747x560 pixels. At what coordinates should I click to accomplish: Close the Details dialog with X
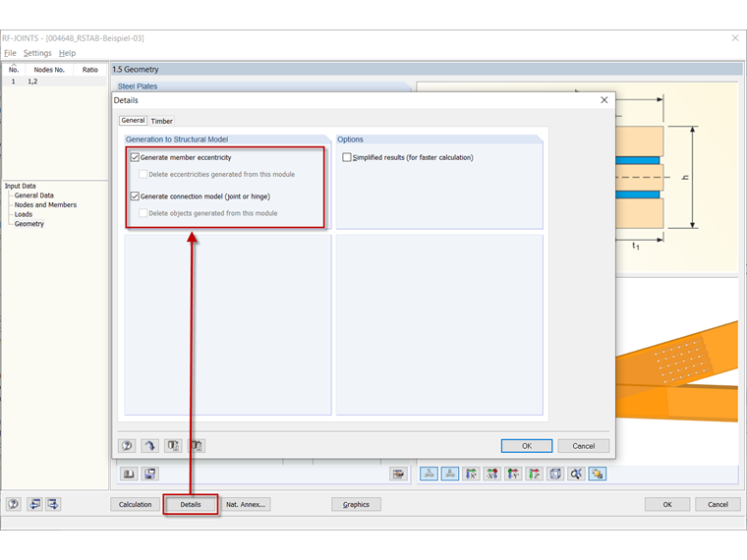(x=604, y=100)
